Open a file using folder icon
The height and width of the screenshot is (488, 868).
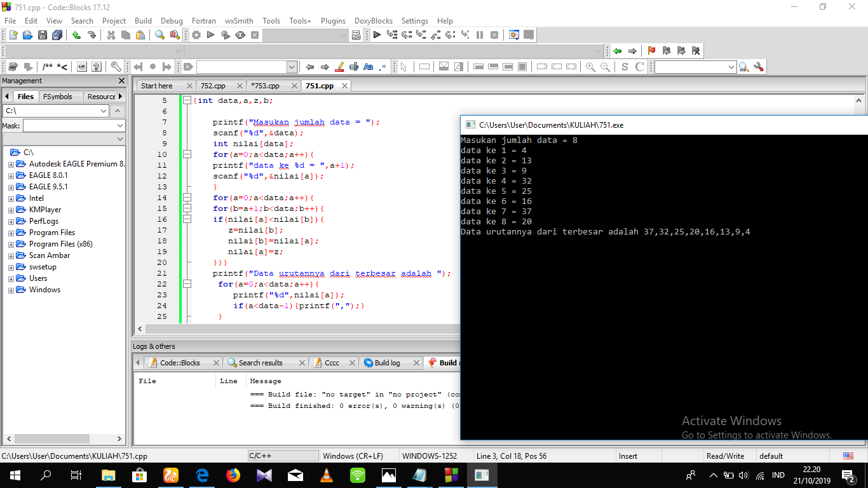click(x=28, y=35)
